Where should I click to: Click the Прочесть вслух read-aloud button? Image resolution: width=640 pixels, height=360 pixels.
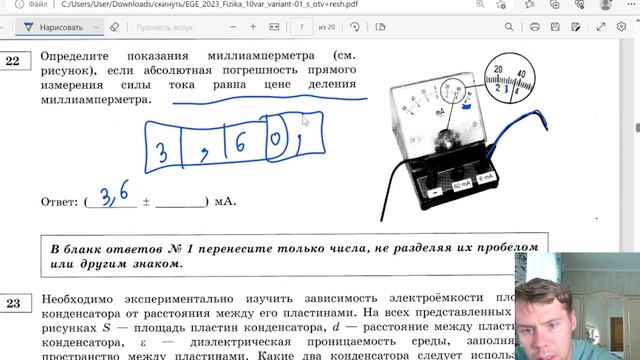click(164, 27)
